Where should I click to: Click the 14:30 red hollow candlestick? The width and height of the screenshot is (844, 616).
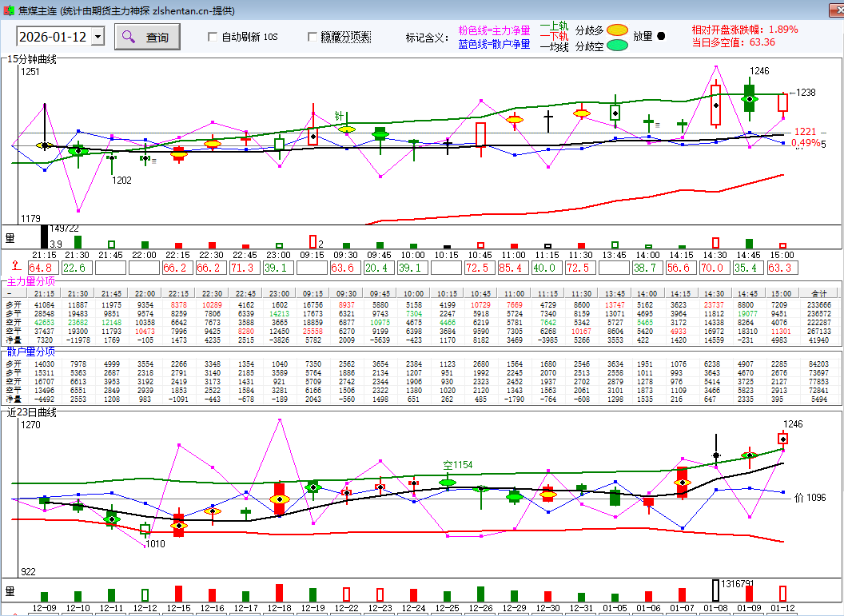pos(716,104)
